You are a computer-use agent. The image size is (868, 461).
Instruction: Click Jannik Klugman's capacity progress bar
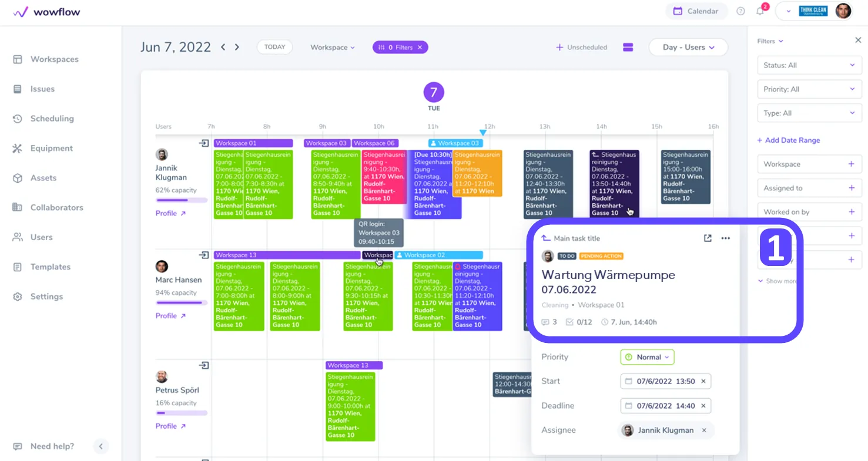click(x=181, y=200)
